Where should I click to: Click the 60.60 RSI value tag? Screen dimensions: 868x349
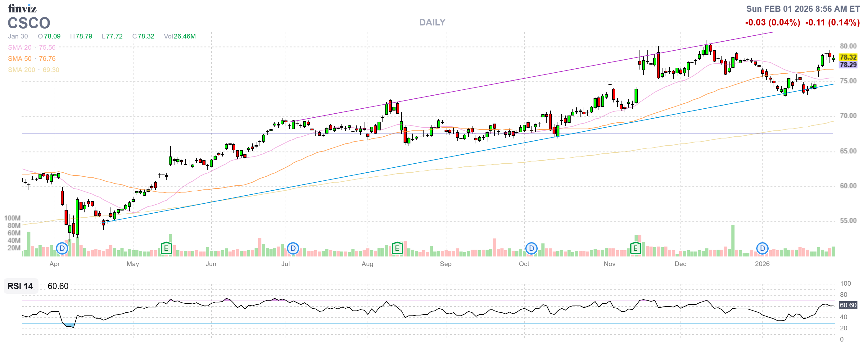(848, 305)
